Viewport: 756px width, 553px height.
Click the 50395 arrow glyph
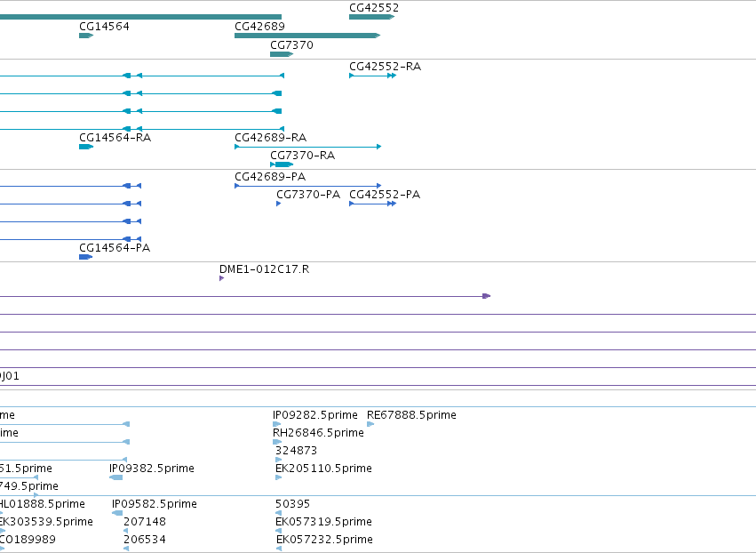point(278,513)
